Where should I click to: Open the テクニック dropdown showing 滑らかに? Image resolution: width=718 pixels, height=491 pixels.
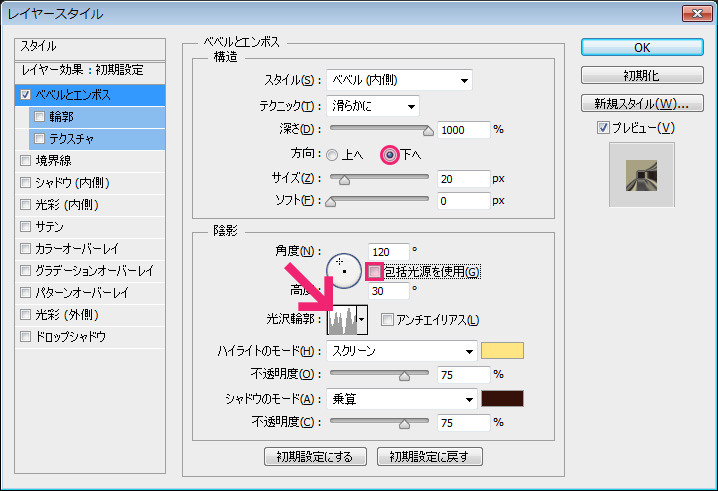click(x=373, y=106)
